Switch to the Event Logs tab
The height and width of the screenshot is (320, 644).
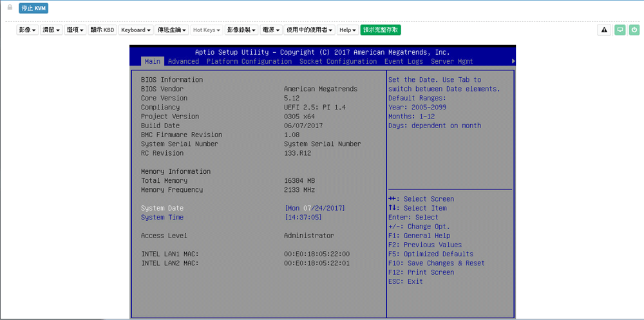tap(404, 62)
